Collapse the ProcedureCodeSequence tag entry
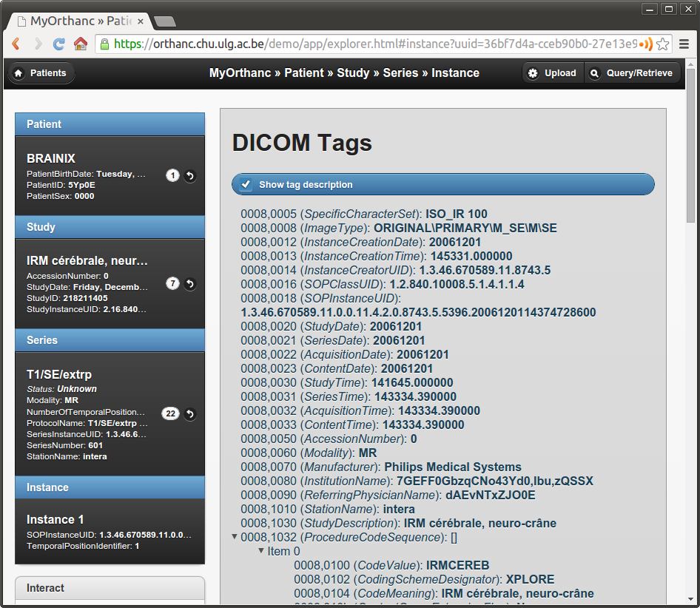The height and width of the screenshot is (608, 700). tap(235, 536)
